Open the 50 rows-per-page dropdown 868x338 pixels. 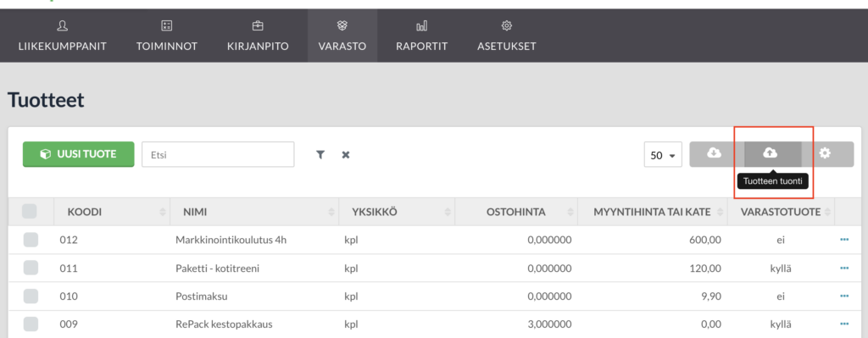pos(663,154)
